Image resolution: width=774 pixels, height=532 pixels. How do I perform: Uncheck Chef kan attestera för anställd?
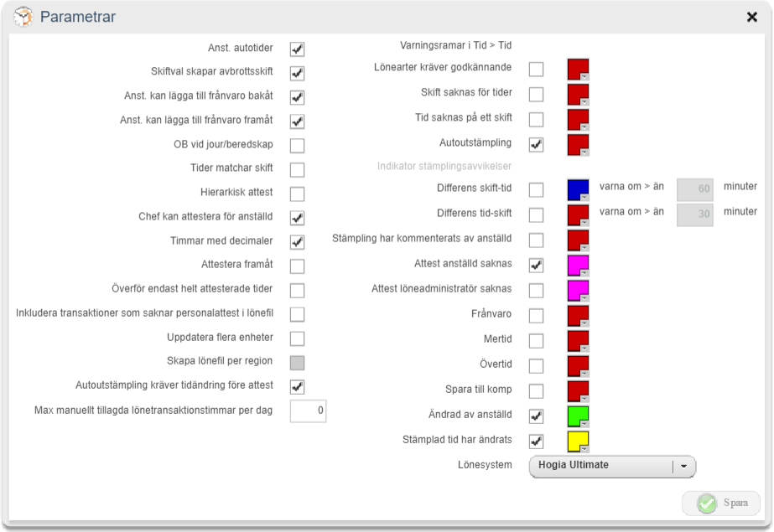[x=297, y=219]
